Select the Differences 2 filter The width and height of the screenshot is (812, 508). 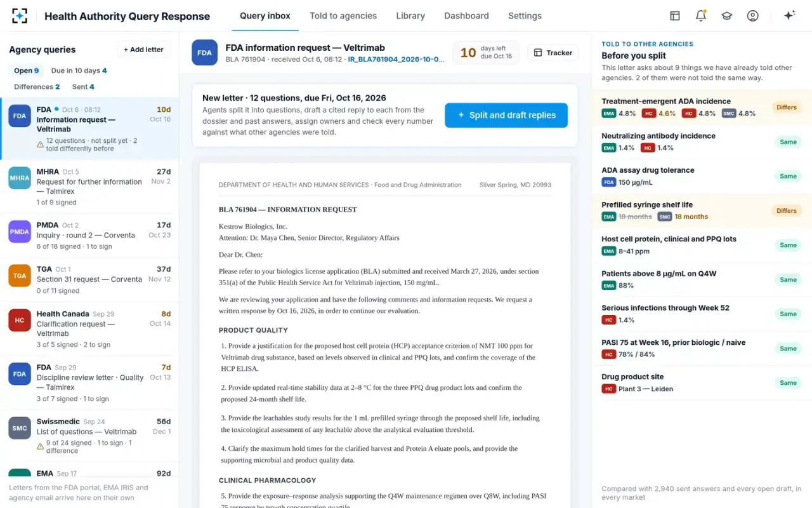point(37,86)
